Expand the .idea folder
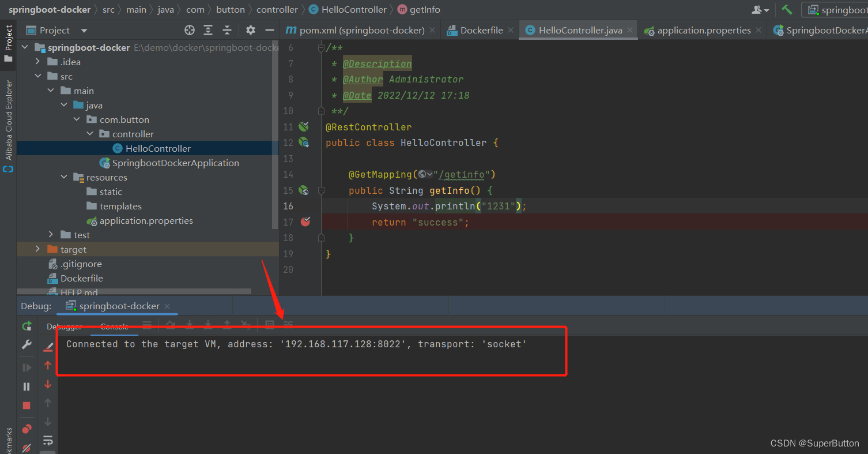The width and height of the screenshot is (868, 454). pos(37,62)
